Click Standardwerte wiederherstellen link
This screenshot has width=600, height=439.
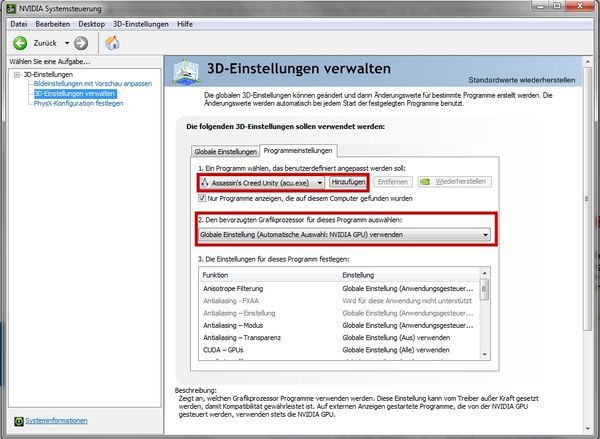tap(522, 80)
